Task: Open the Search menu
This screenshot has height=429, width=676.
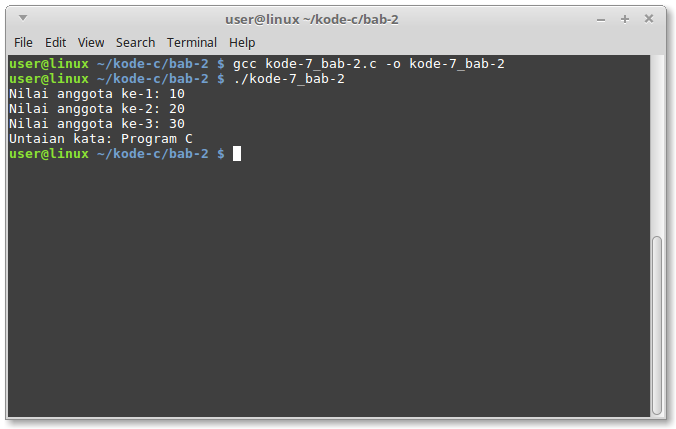Action: (135, 42)
